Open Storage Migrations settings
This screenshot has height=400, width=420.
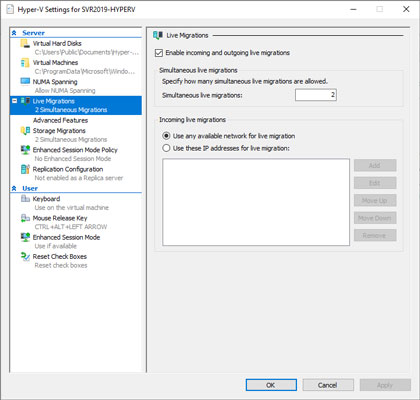tap(59, 131)
